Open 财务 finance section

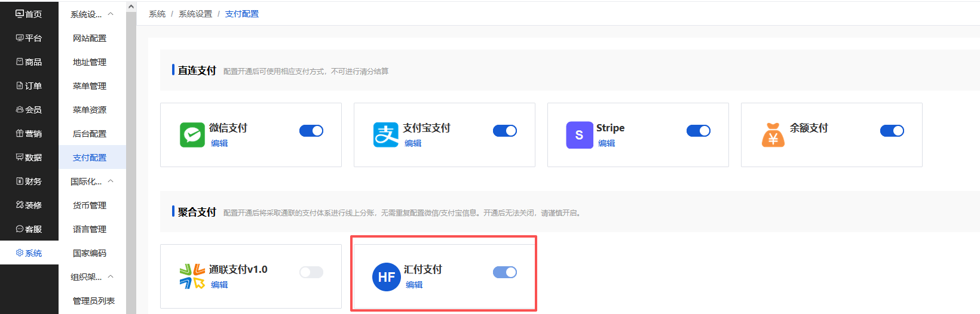click(29, 181)
